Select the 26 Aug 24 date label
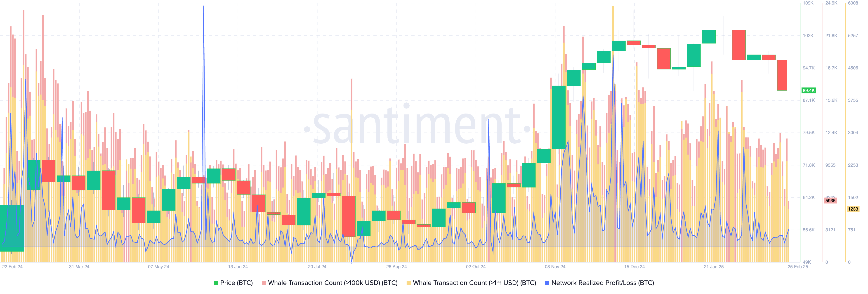 [x=397, y=267]
